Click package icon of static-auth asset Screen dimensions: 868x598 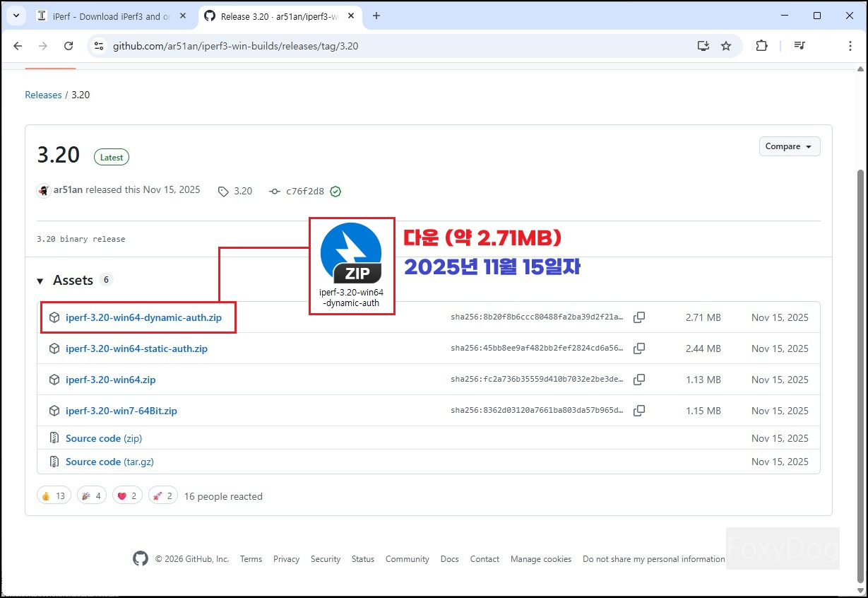pyautogui.click(x=54, y=348)
